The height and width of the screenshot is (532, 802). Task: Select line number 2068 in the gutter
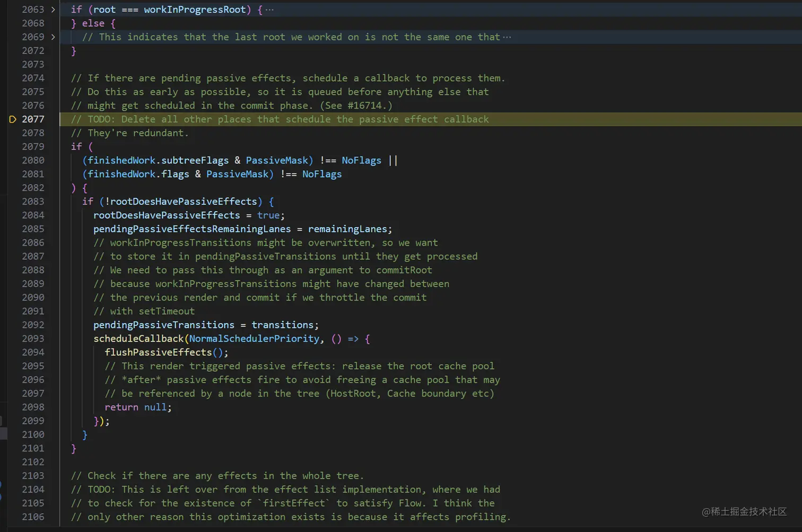[33, 23]
